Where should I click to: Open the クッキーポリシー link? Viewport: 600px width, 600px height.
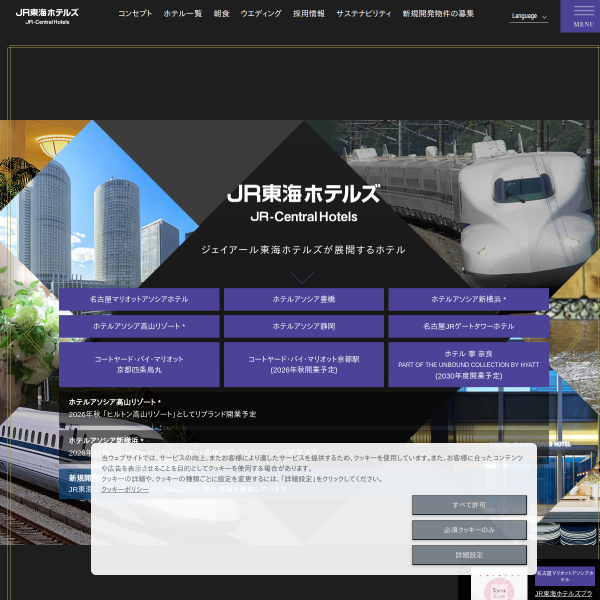[125, 489]
